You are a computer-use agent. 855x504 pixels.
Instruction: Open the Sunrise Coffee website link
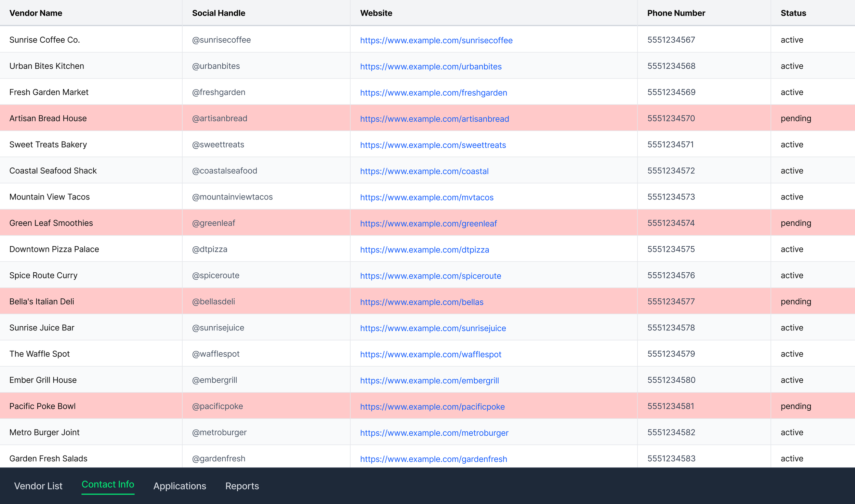[436, 40]
